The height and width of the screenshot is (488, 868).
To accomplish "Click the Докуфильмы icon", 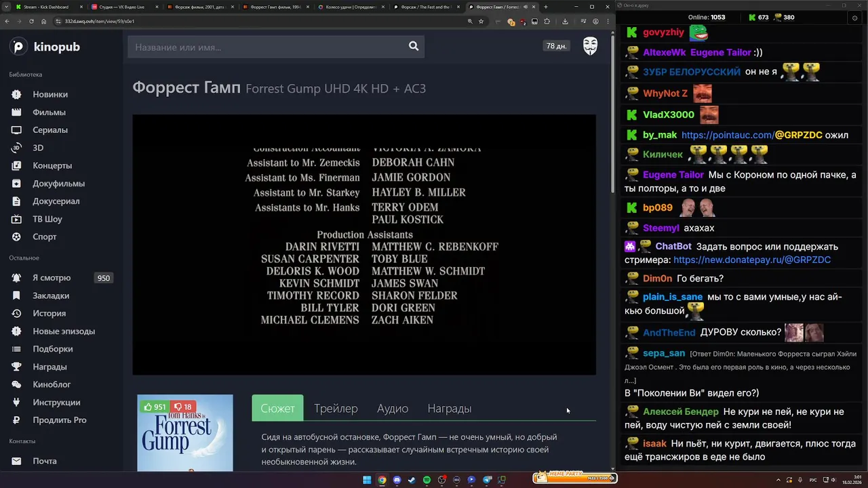I will [x=16, y=183].
